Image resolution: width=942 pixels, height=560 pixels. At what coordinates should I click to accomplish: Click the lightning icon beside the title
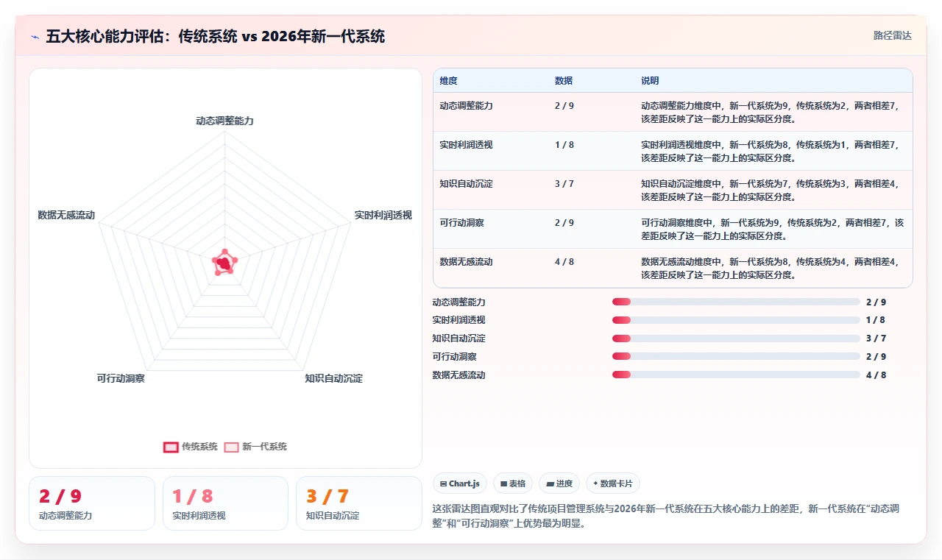point(35,37)
